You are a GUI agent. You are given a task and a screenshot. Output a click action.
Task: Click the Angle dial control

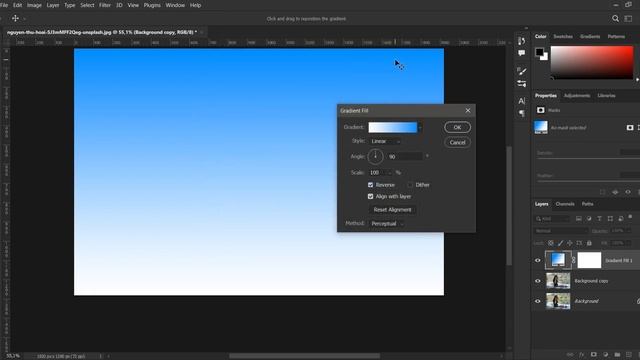coord(375,156)
